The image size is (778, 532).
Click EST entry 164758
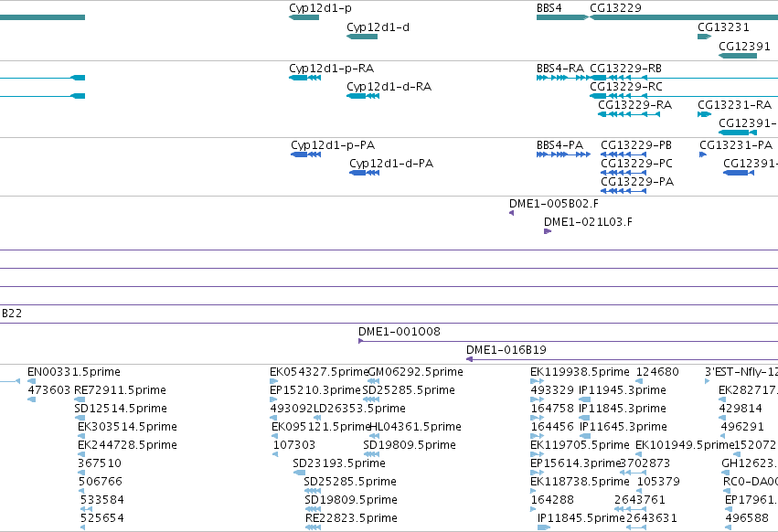click(x=552, y=409)
